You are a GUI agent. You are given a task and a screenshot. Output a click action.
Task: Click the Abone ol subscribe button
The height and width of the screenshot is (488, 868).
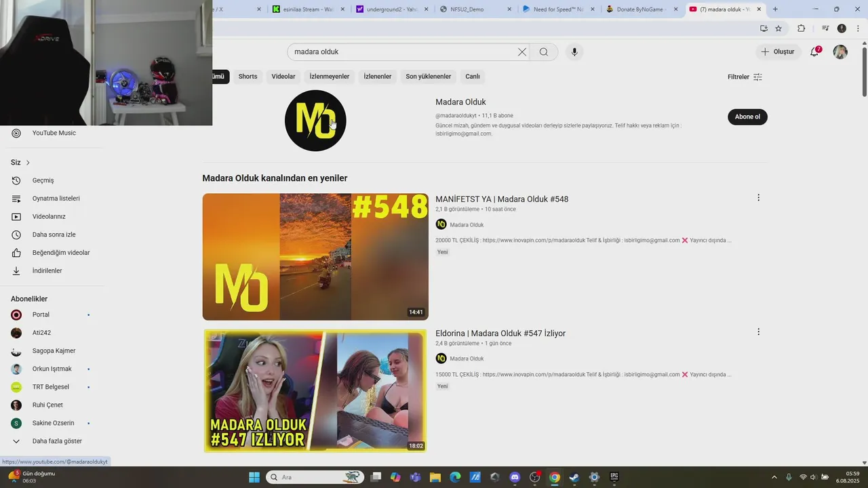coord(747,117)
